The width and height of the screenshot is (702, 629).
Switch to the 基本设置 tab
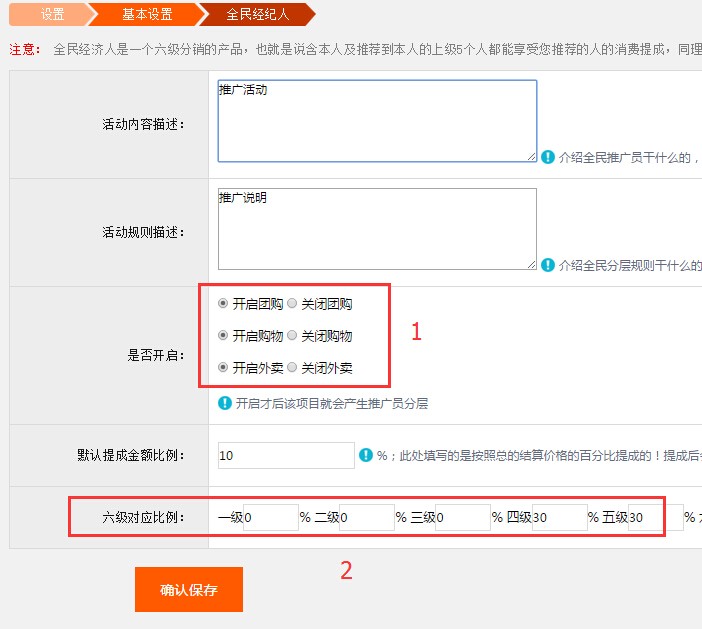pyautogui.click(x=146, y=15)
